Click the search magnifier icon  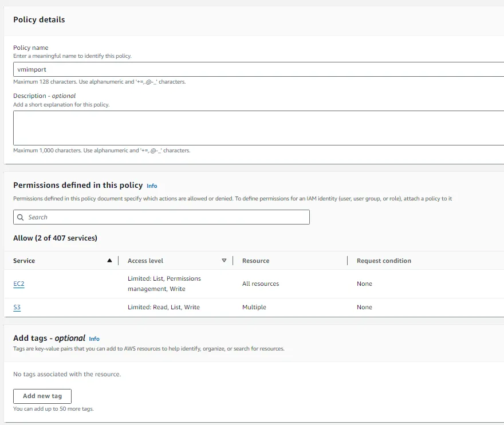click(21, 218)
